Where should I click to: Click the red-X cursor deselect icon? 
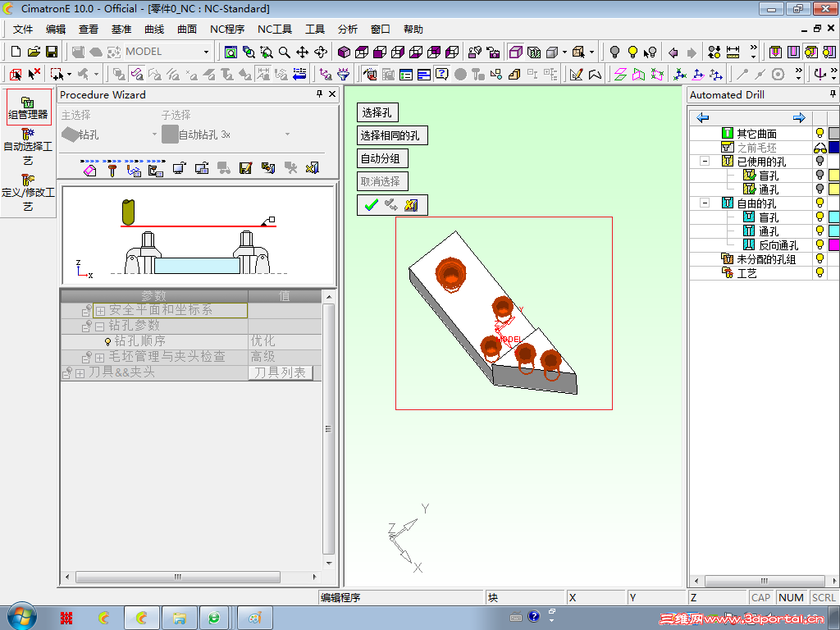(34, 74)
